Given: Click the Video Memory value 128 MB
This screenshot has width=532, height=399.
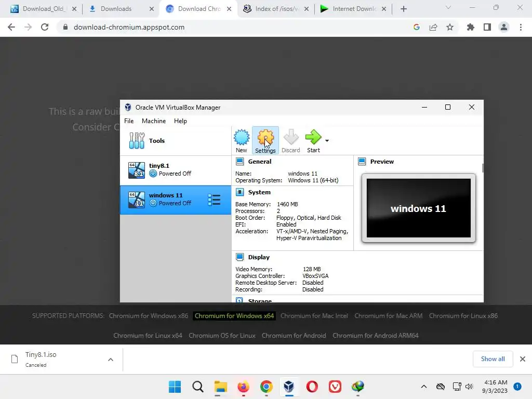Looking at the screenshot, I should click(312, 269).
